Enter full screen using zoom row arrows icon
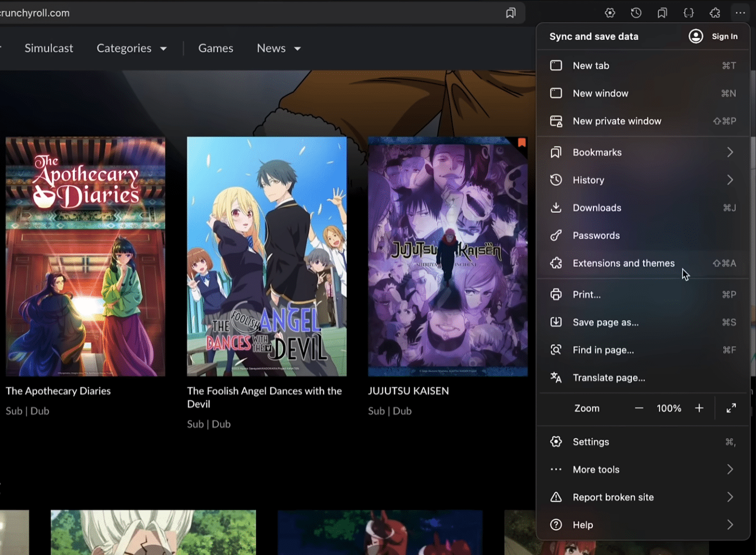Screen dimensions: 756x555 click(731, 408)
